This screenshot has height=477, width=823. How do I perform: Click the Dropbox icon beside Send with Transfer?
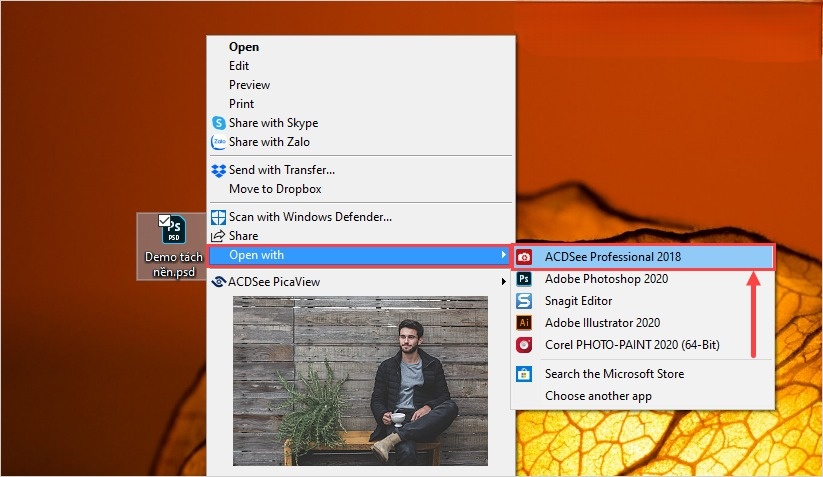pos(219,170)
